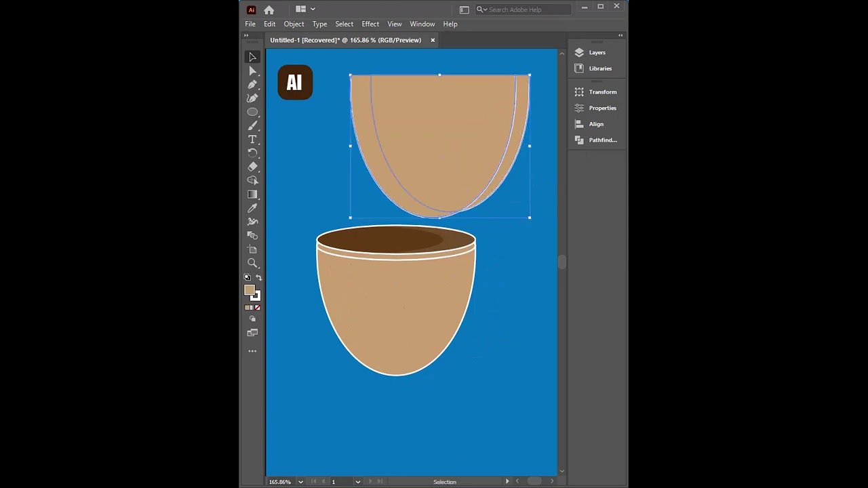Click the Home icon
This screenshot has height=488, width=868.
click(x=269, y=9)
